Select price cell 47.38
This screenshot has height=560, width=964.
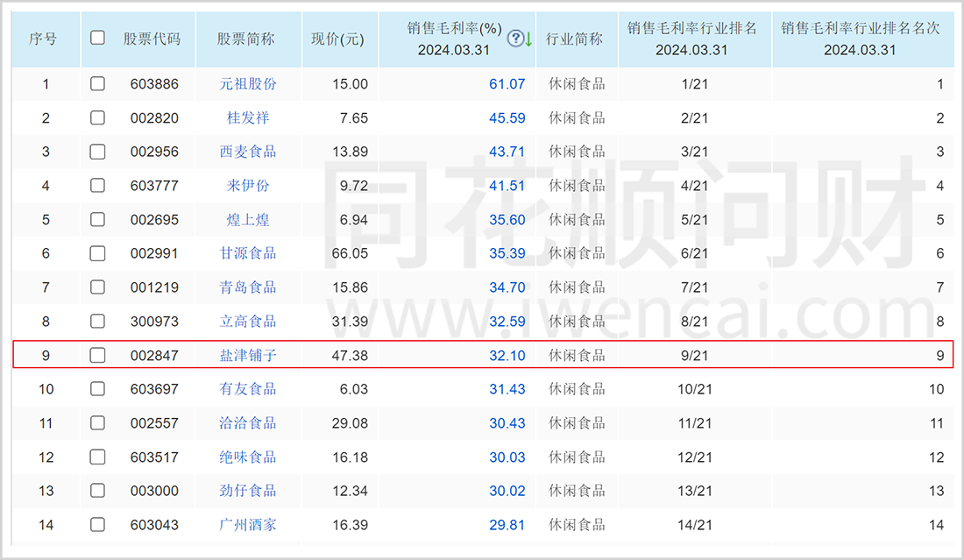350,355
